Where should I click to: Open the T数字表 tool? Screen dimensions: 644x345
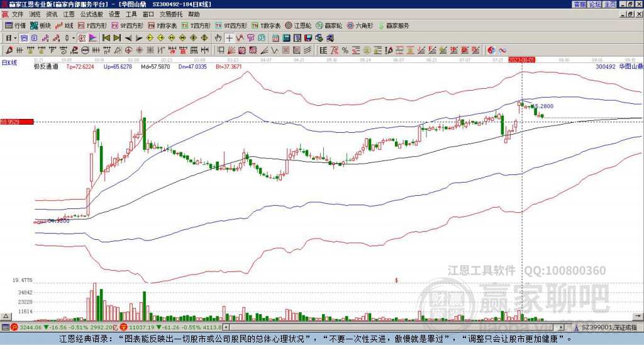(266, 25)
